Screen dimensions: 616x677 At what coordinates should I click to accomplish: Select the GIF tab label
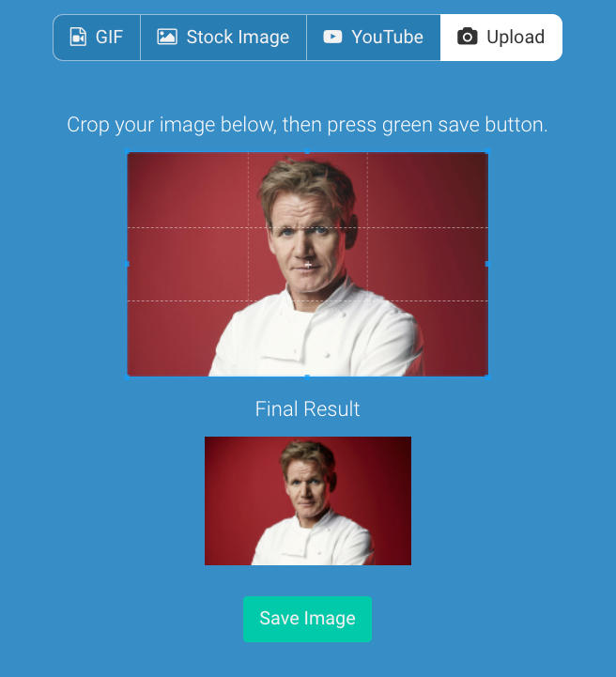pyautogui.click(x=109, y=38)
